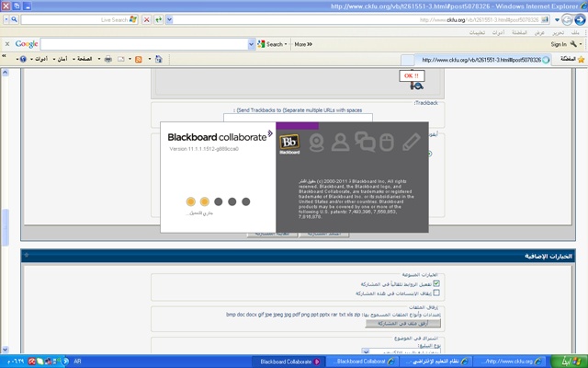Image resolution: width=588 pixels, height=368 pixels.
Task: Click the purple progress bar in splash
Action: (298, 125)
